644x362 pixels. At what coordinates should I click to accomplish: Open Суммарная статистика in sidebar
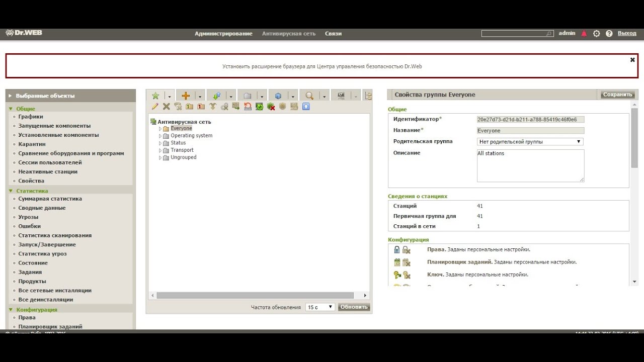[50, 199]
